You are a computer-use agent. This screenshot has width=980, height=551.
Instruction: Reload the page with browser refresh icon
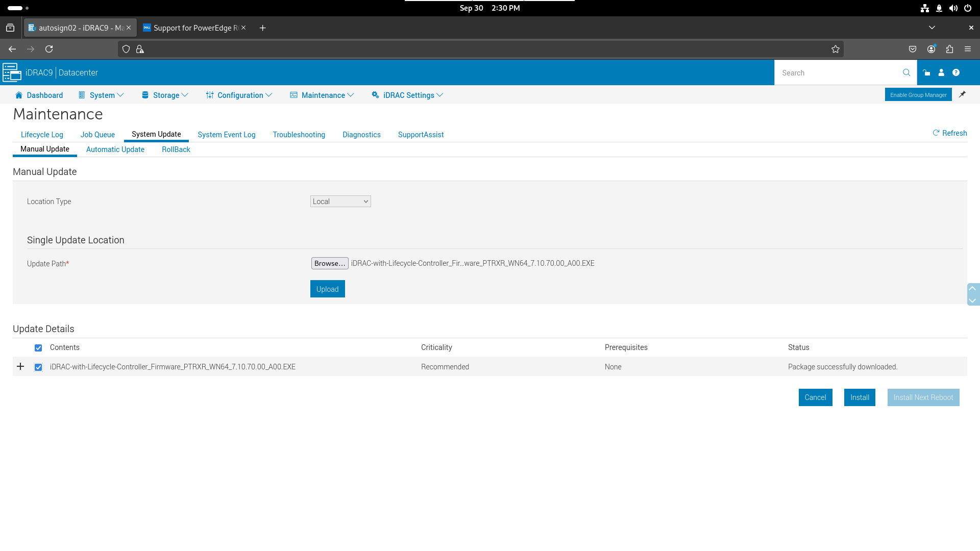pos(49,49)
